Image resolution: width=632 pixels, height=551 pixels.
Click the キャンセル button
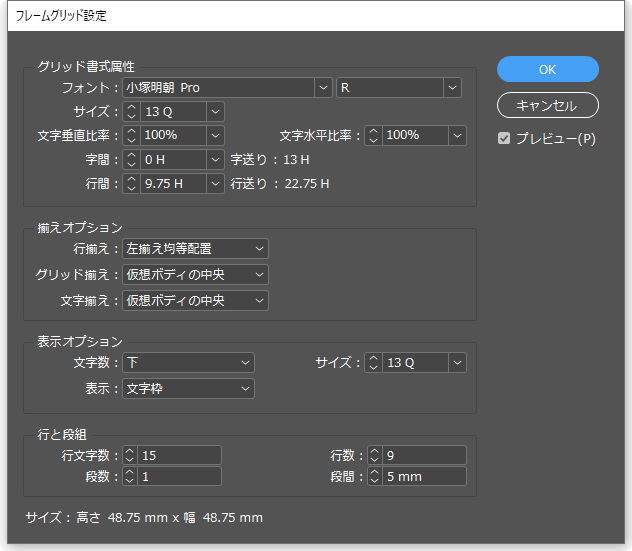(x=547, y=105)
